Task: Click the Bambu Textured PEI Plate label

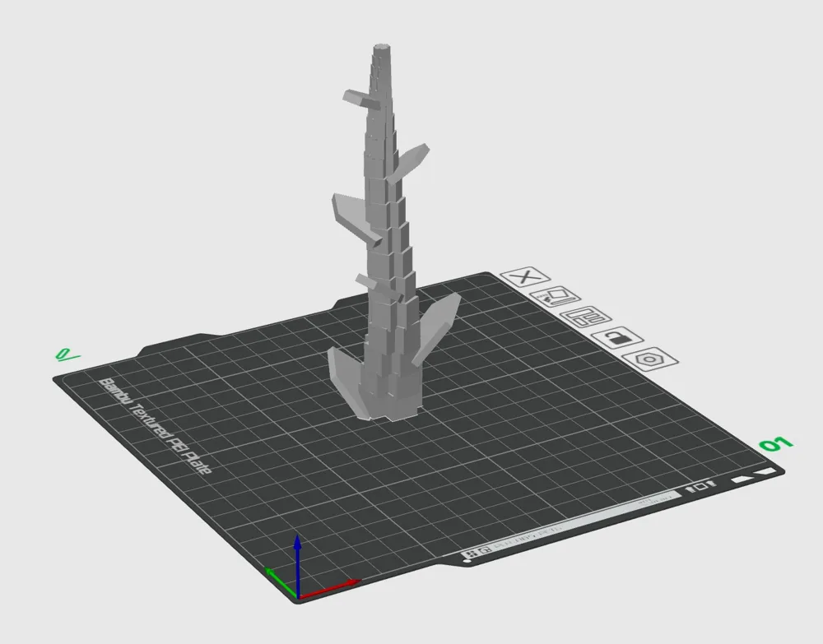Action: point(155,426)
